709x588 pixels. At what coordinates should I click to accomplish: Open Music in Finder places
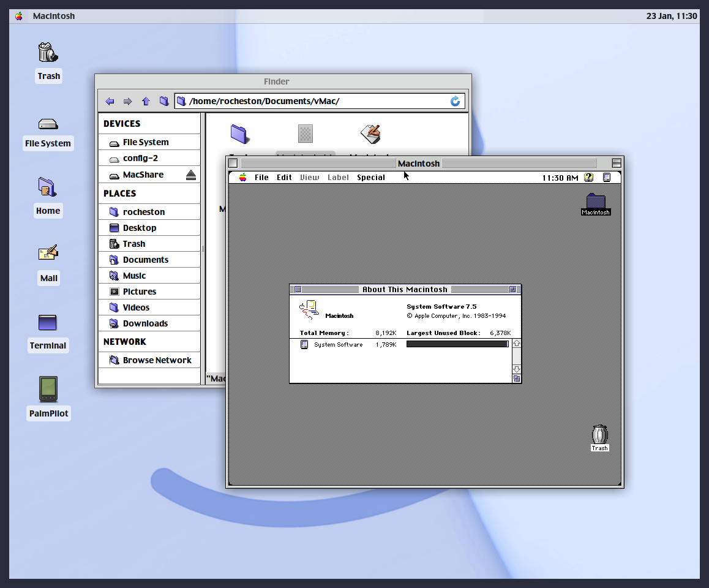coord(149,276)
